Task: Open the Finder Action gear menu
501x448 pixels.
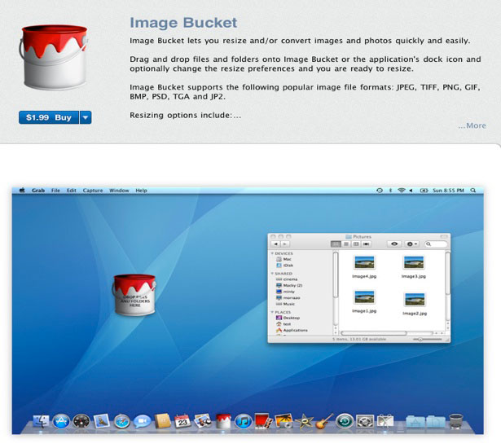Action: tap(411, 244)
